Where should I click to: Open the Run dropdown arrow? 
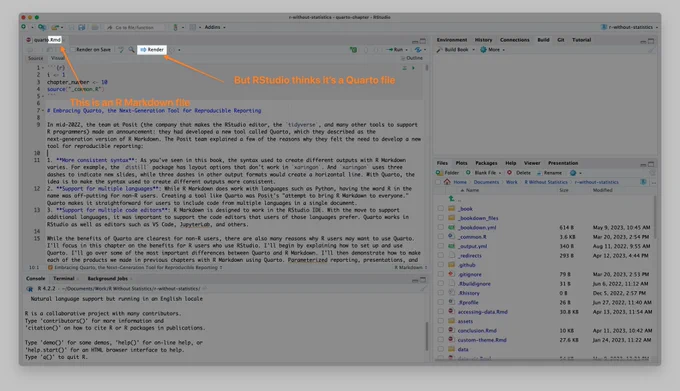[406, 50]
